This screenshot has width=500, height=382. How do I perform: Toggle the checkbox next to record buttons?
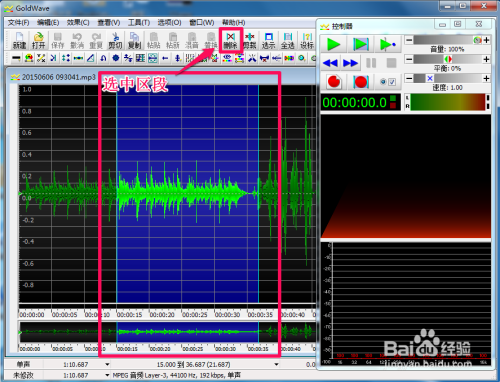click(392, 82)
